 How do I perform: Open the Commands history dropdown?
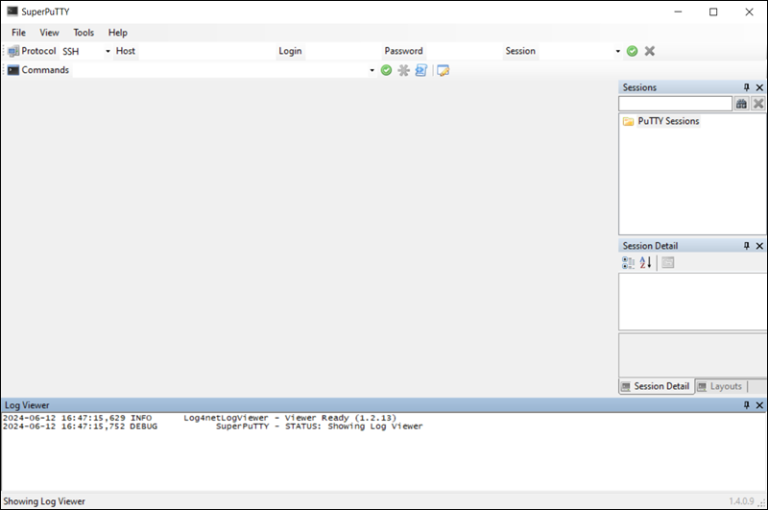(372, 70)
